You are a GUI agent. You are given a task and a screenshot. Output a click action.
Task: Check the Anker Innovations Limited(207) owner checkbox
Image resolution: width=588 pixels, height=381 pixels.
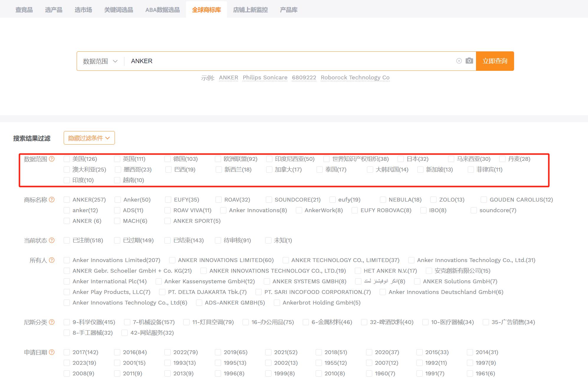(67, 260)
